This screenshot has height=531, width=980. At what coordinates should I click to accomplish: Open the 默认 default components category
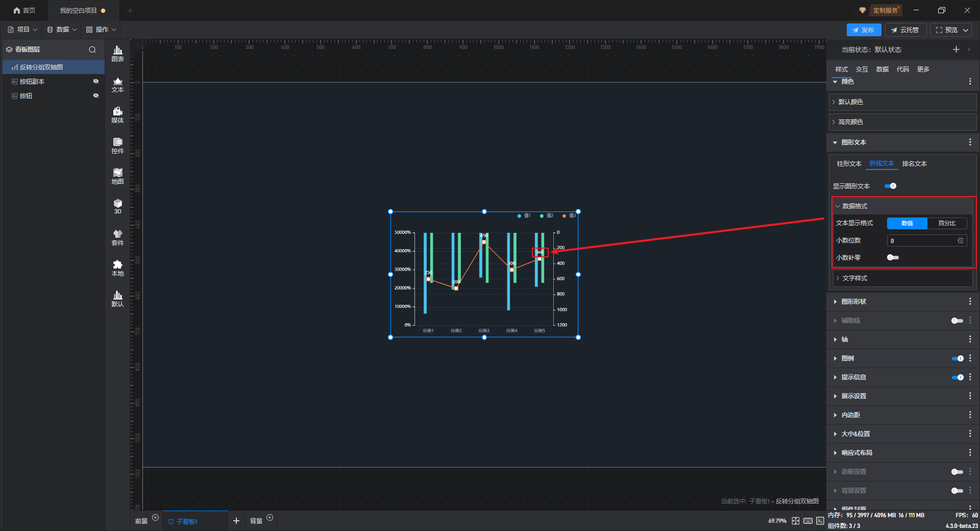click(117, 299)
